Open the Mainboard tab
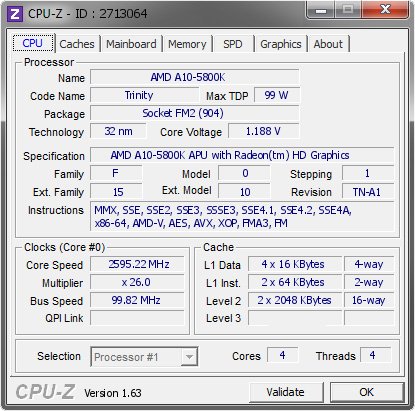Viewport: 415px width, 411px height. tap(131, 44)
